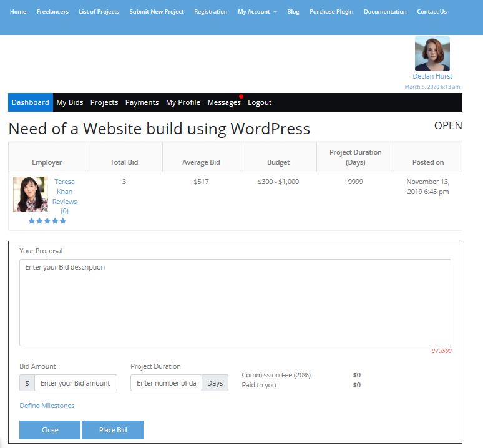Click the 9999 project duration value
This screenshot has height=448, width=483.
point(356,182)
